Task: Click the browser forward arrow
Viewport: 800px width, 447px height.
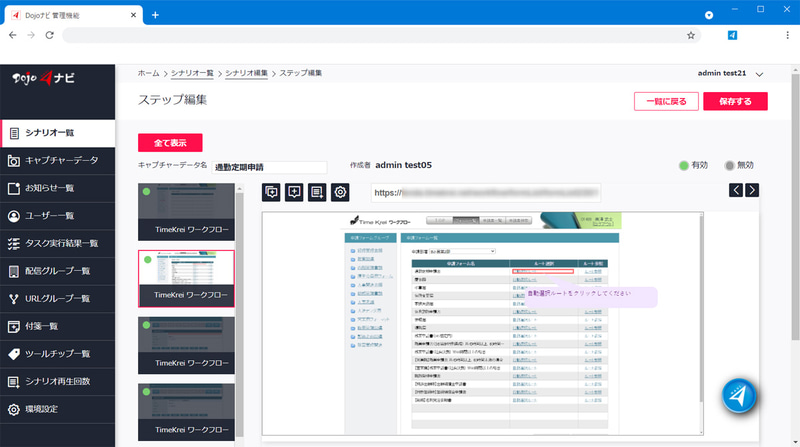Action: tap(31, 35)
